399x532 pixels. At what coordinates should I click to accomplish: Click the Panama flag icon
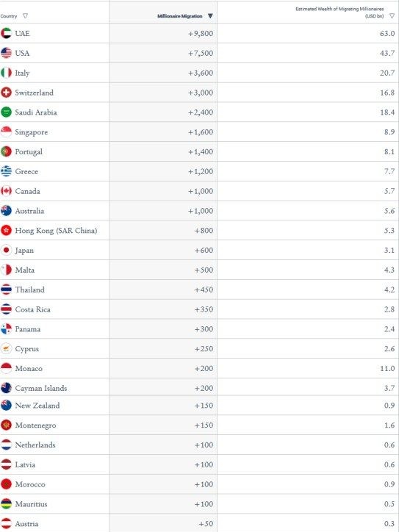[x=6, y=328]
